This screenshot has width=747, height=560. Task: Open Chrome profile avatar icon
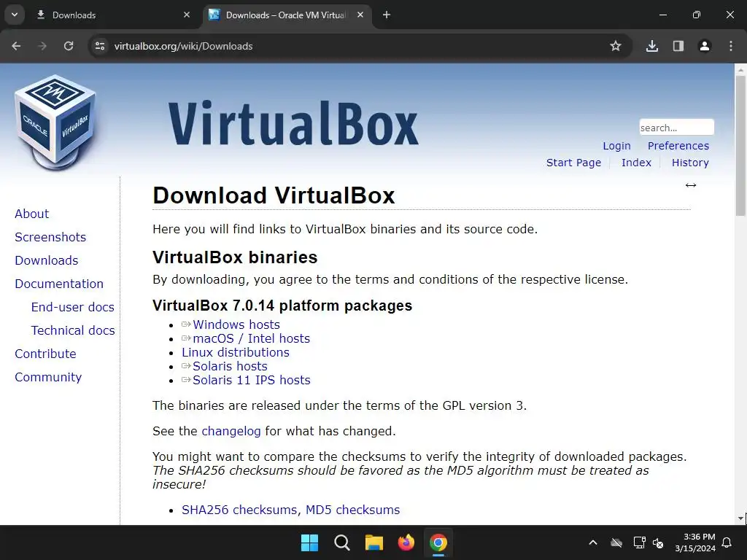pyautogui.click(x=705, y=46)
